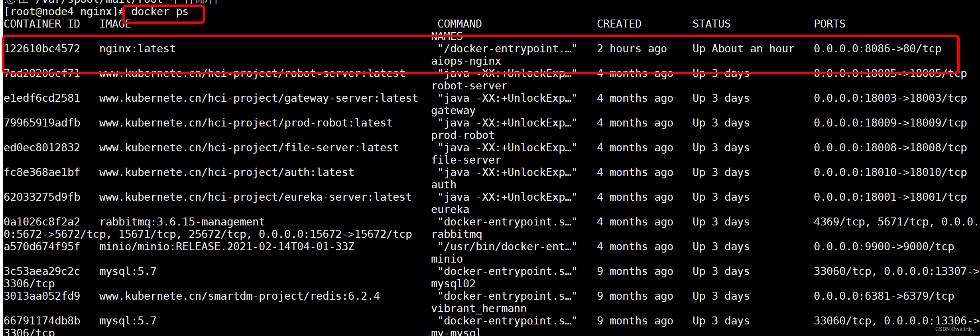Select container ID 66791174db8b
Screen dimensions: 980x336
click(x=42, y=321)
